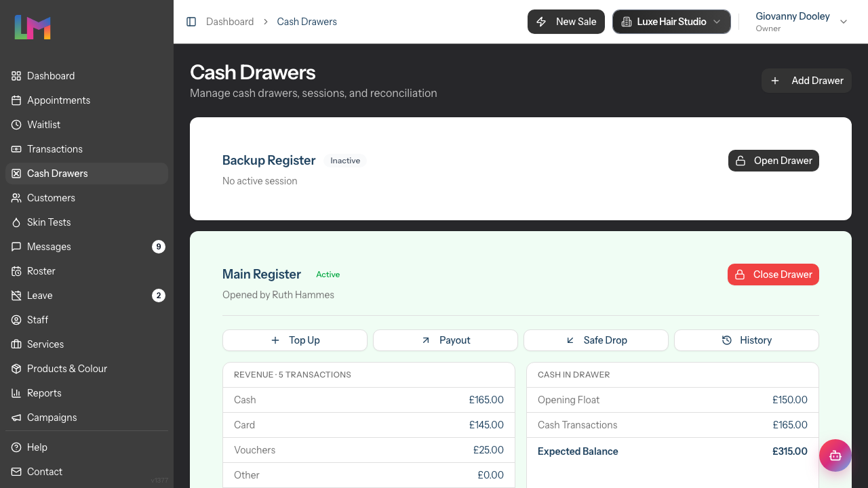Viewport: 868px width, 488px height.
Task: Click lock icon on Close Drawer
Action: (741, 274)
